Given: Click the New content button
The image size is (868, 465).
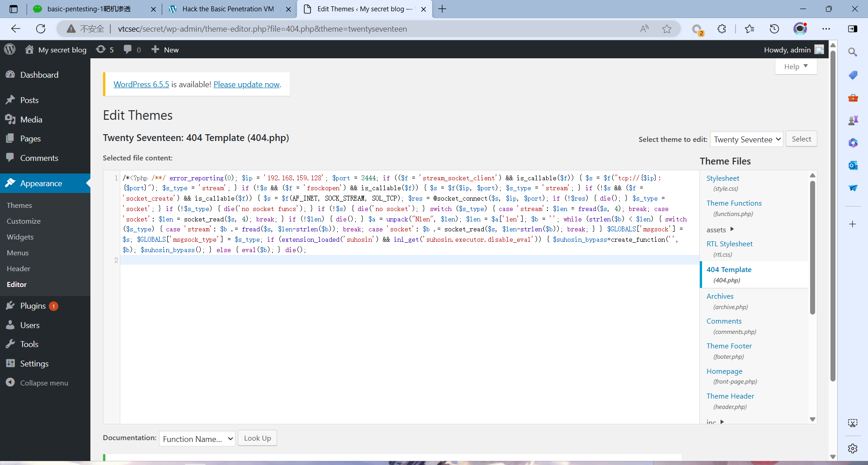Looking at the screenshot, I should 165,50.
